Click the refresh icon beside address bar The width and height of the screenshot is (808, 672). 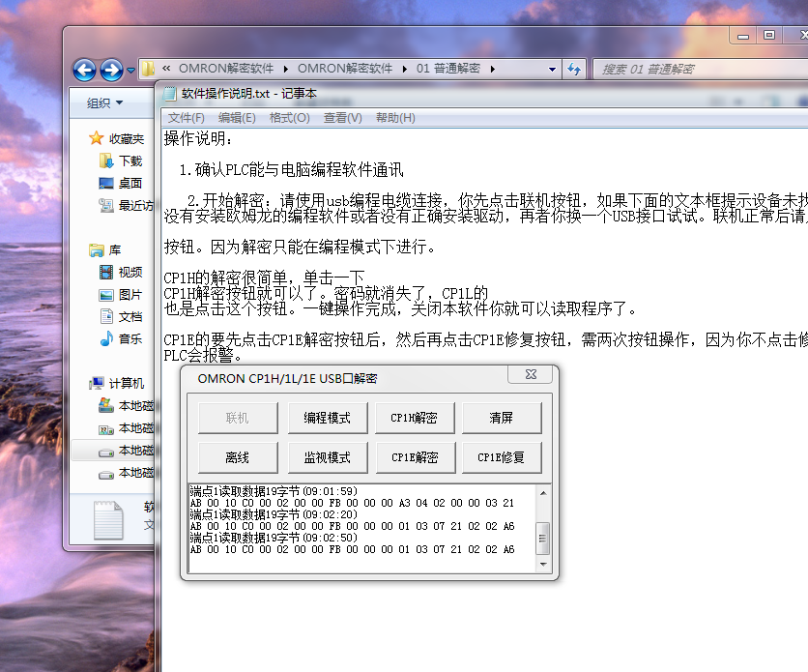tap(575, 70)
